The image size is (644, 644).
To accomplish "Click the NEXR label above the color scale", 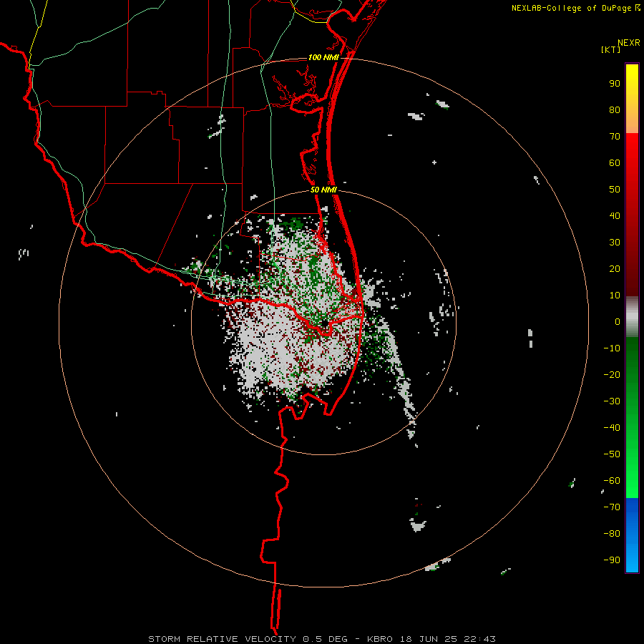I will (629, 43).
